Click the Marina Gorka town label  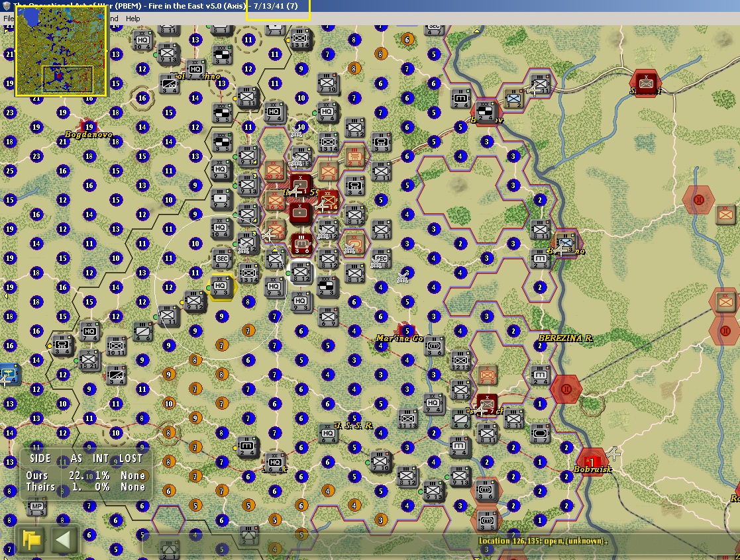(x=399, y=338)
